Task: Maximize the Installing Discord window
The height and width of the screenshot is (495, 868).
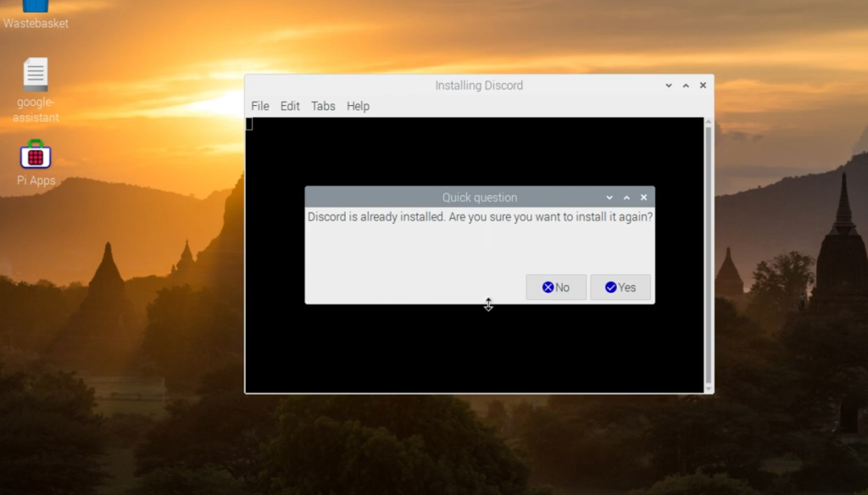Action: coord(686,86)
